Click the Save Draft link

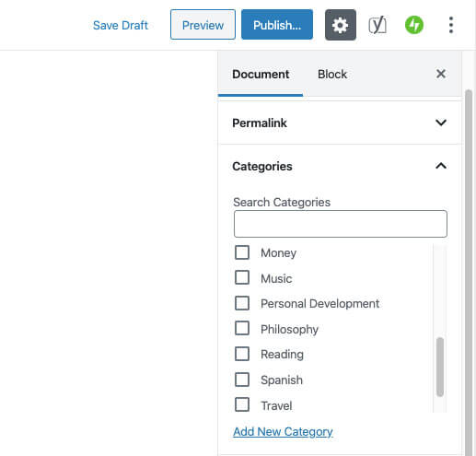coord(121,25)
